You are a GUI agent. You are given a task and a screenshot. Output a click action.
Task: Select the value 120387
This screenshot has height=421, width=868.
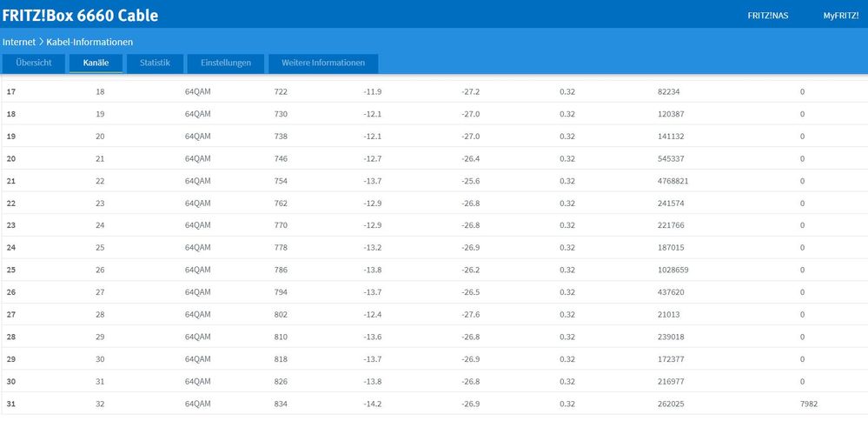click(671, 114)
